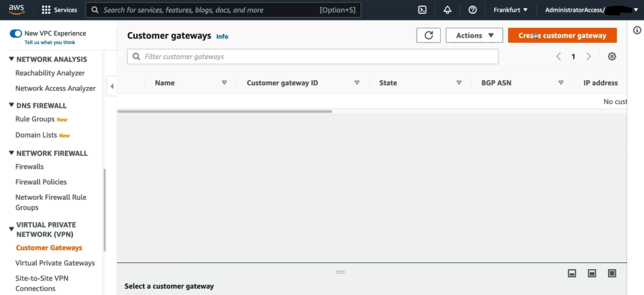Image resolution: width=644 pixels, height=295 pixels.
Task: Toggle the New VPC Experience switch
Action: coord(16,33)
